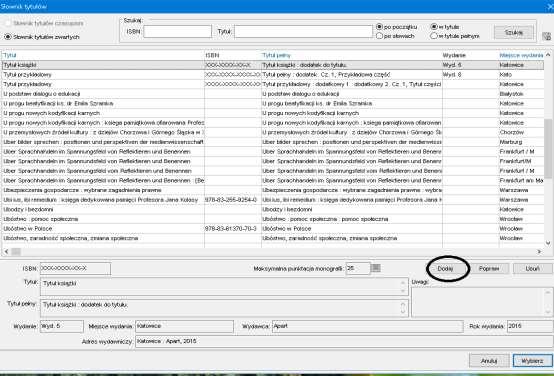This screenshot has width=554, height=376.
Task: Cancel the dialog with Anuluj
Action: 489,361
